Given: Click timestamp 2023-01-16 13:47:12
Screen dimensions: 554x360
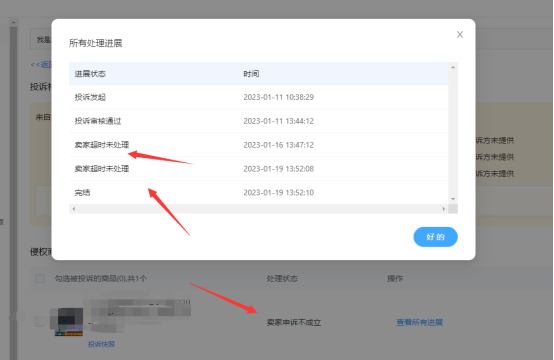Looking at the screenshot, I should pyautogui.click(x=278, y=145).
